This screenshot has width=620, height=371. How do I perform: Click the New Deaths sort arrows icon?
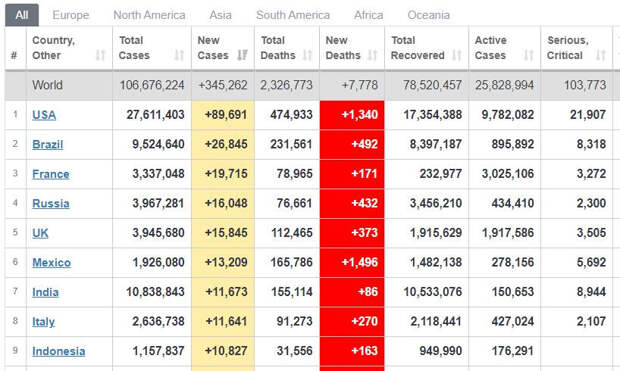(x=372, y=55)
